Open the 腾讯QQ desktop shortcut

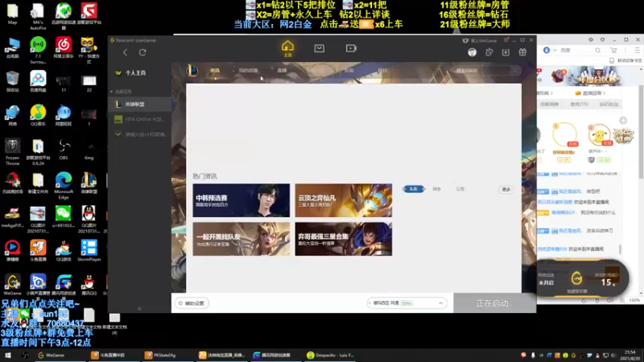(89, 285)
